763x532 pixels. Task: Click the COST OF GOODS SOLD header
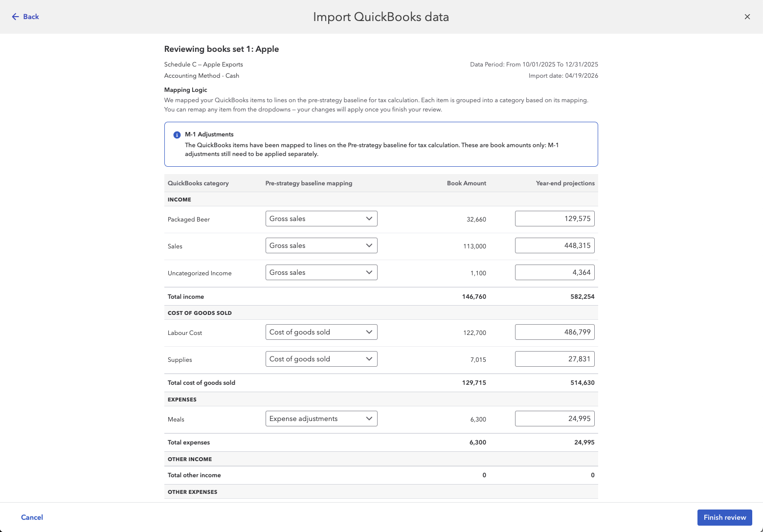(x=200, y=313)
